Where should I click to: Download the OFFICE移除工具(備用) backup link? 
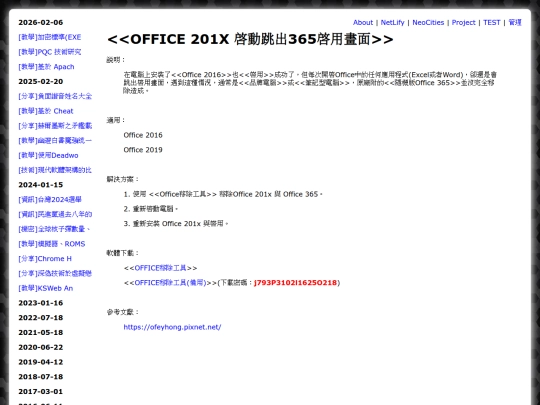coord(170,283)
